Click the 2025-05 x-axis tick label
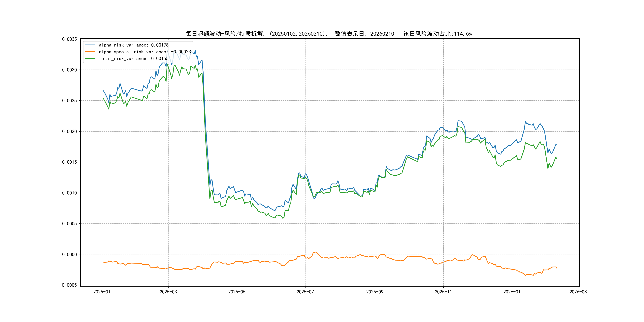This screenshot has width=644, height=322. 237,292
